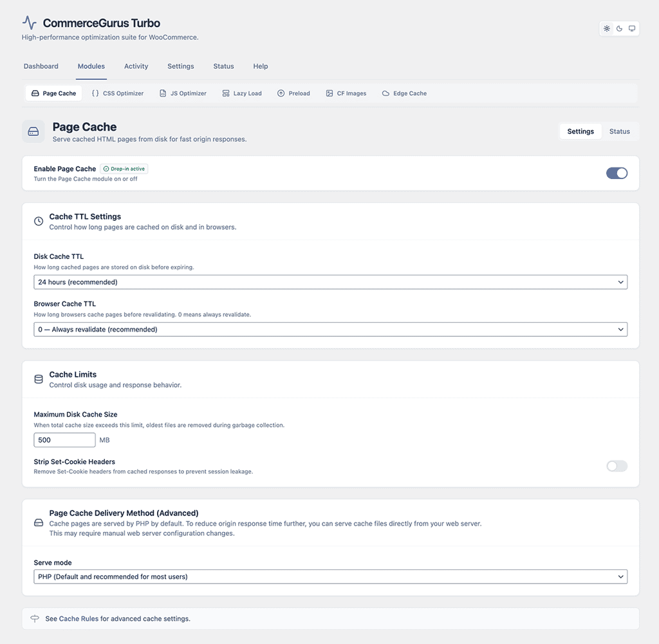Select Page Cache Settings segment button
This screenshot has width=659, height=644.
580,131
